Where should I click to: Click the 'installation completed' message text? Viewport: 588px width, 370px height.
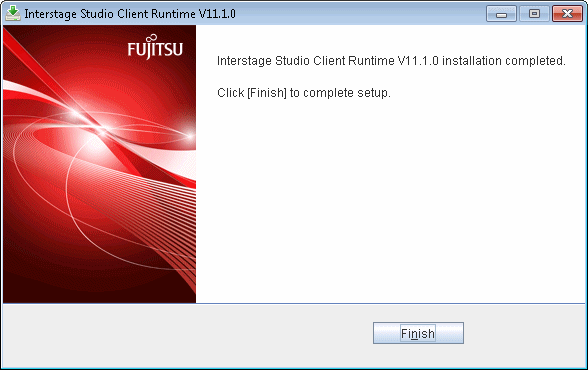391,61
